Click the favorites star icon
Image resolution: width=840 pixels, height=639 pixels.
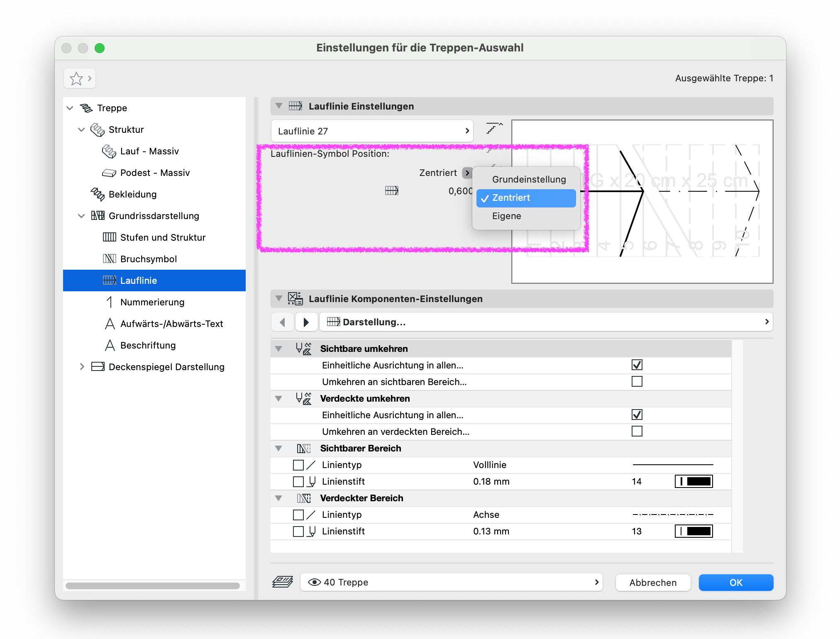click(x=76, y=78)
